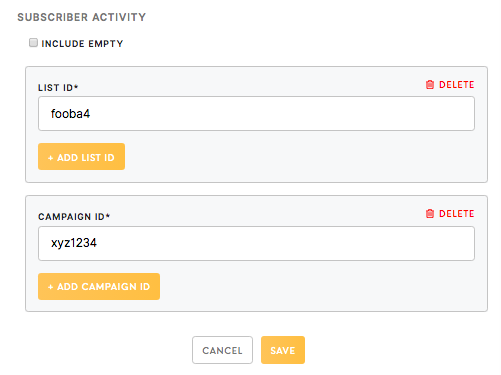
Task: Click the trash icon beside Campaign ID delete
Action: point(430,214)
